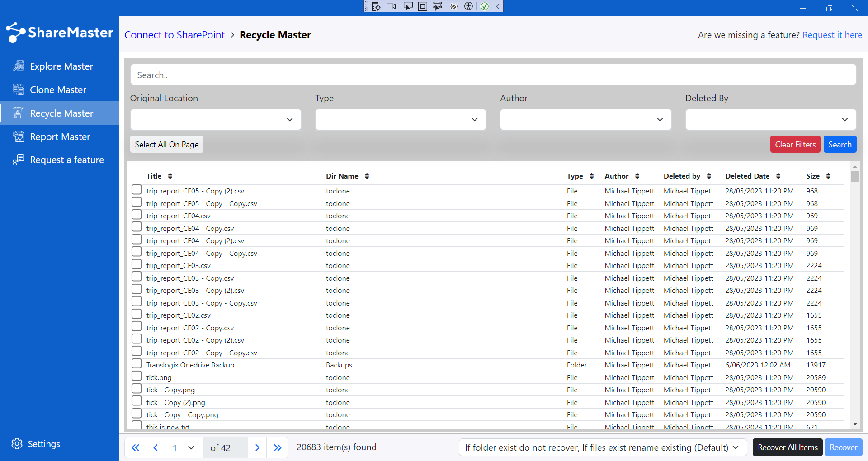This screenshot has width=868, height=461.
Task: Focus the Search text field
Action: point(493,75)
